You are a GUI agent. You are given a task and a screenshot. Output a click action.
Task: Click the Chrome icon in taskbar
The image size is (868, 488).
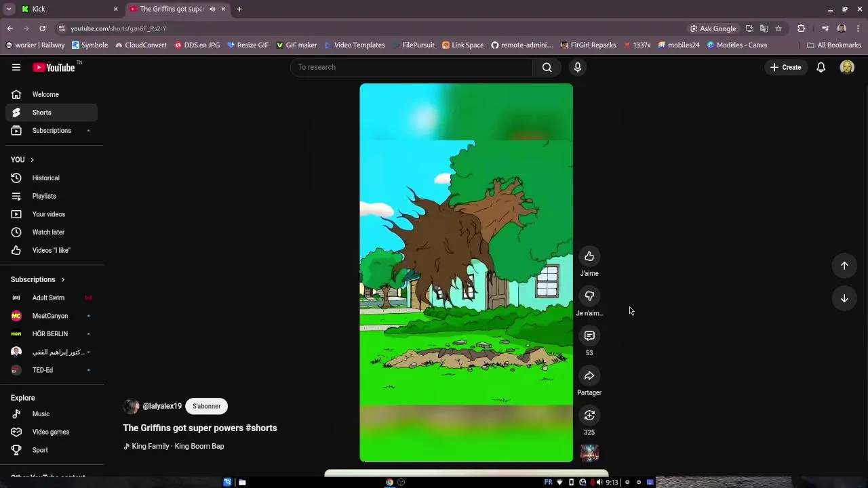[389, 482]
